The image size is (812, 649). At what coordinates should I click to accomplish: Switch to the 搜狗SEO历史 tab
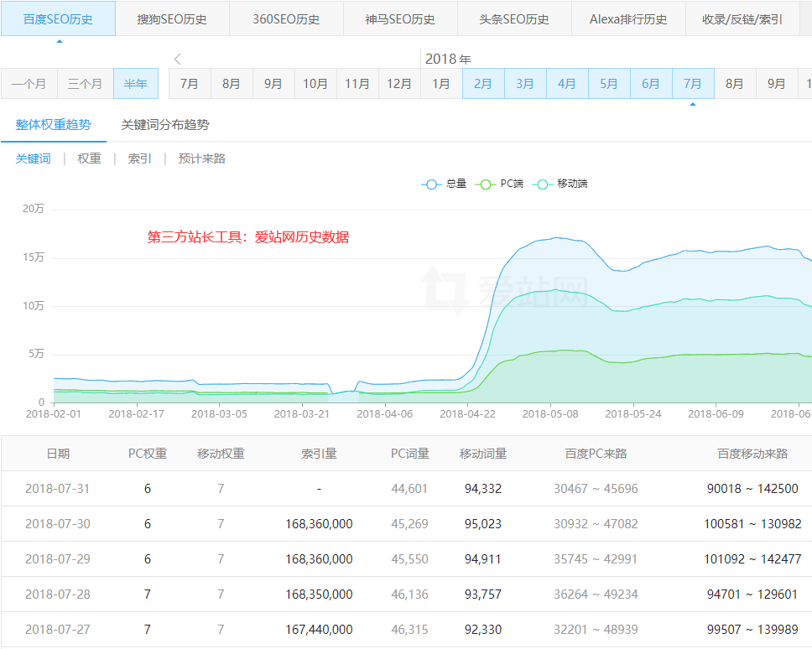tap(172, 18)
